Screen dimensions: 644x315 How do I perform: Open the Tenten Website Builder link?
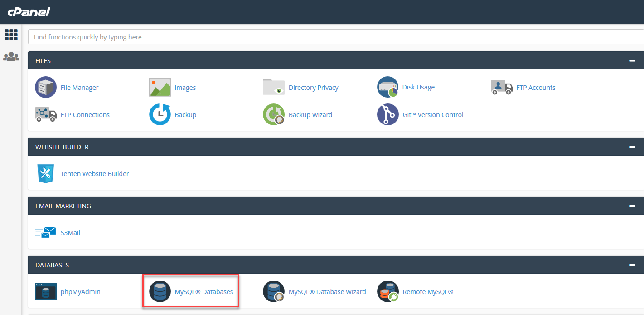coord(95,174)
